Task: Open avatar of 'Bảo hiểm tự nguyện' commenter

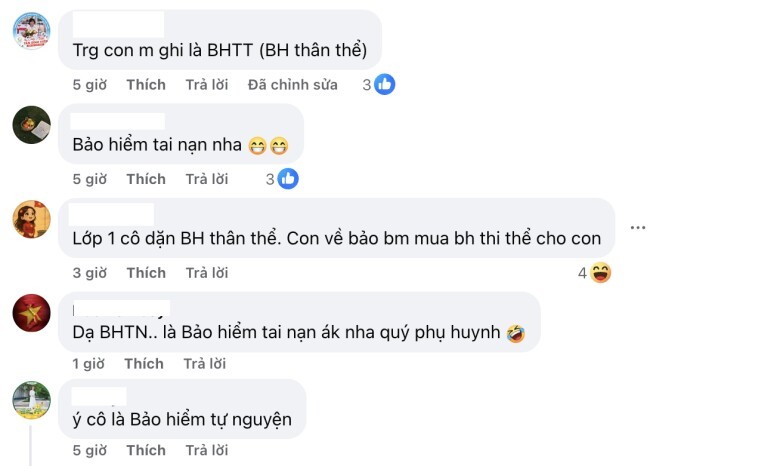Action: coord(31,400)
